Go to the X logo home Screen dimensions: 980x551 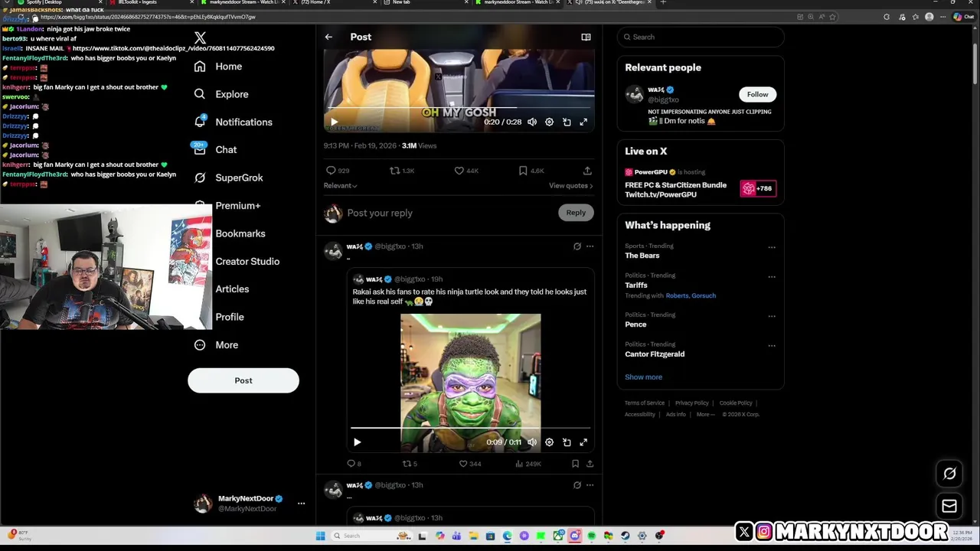point(200,37)
